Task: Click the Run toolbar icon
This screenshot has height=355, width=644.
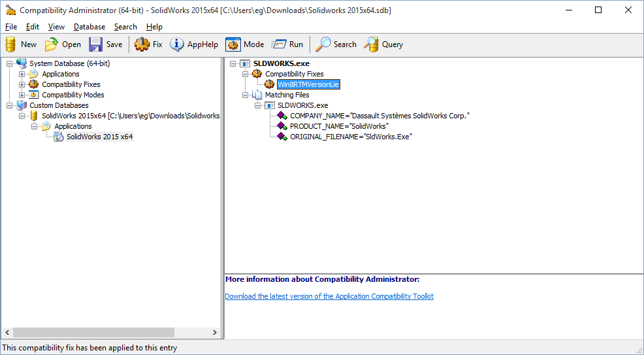Action: (279, 44)
